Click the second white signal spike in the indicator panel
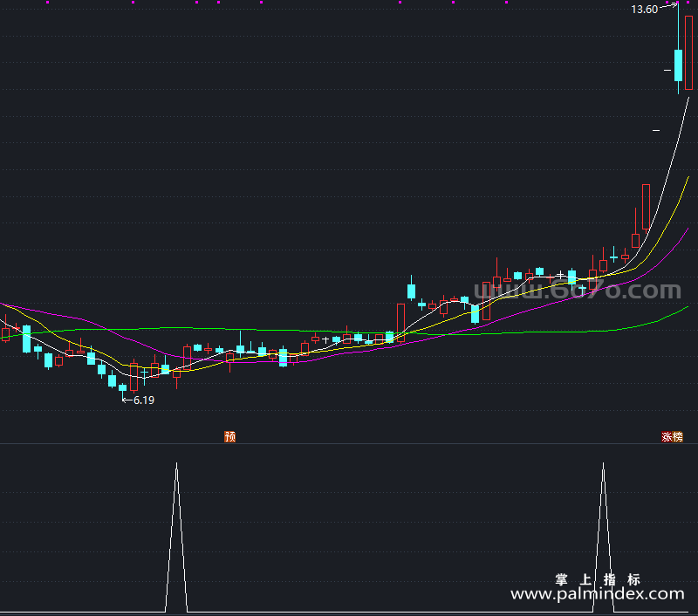The image size is (698, 616). coord(603,537)
